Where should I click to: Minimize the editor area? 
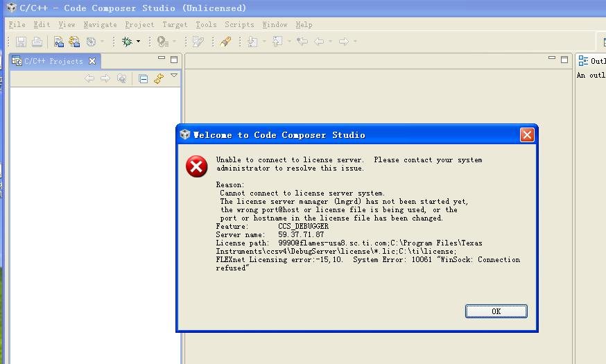(x=552, y=58)
